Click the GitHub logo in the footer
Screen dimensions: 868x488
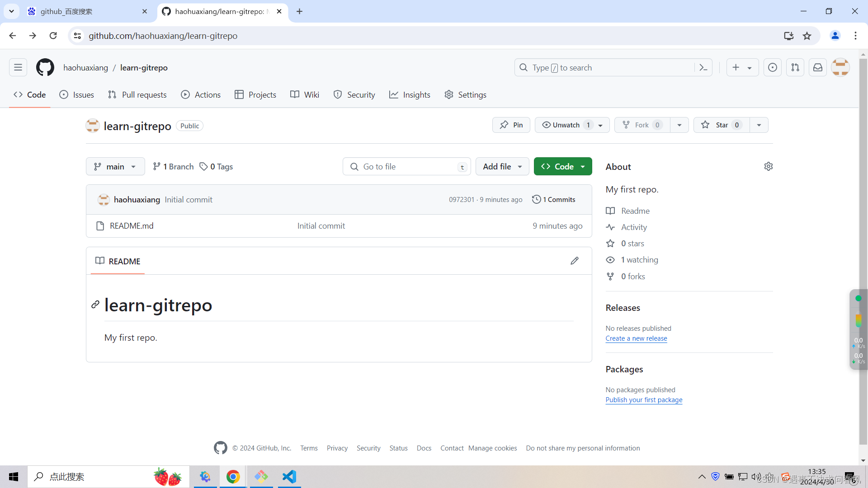pos(221,448)
